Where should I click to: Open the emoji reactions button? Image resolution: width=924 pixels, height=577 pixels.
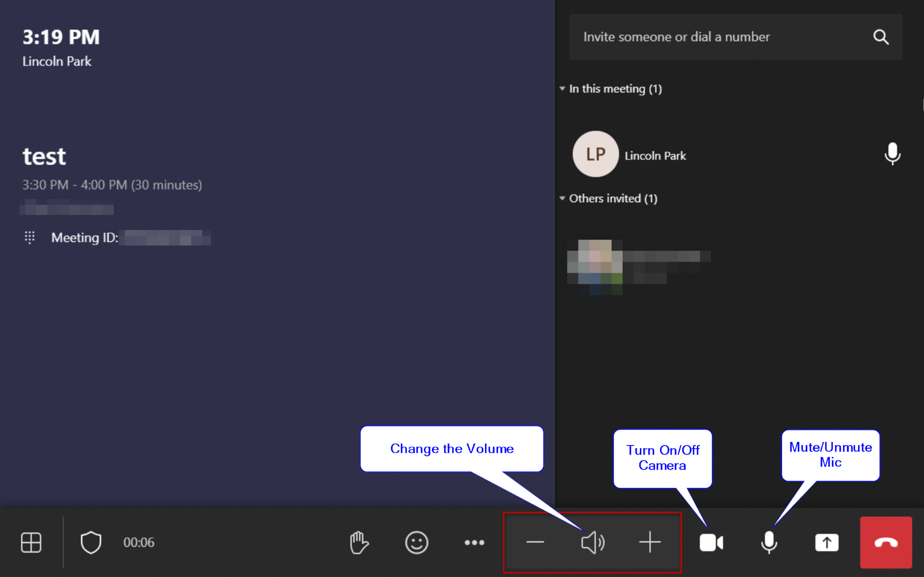[416, 542]
